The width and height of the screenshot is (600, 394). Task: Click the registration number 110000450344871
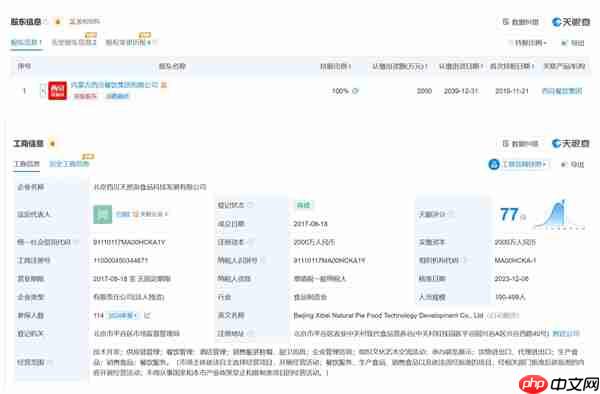pyautogui.click(x=120, y=260)
